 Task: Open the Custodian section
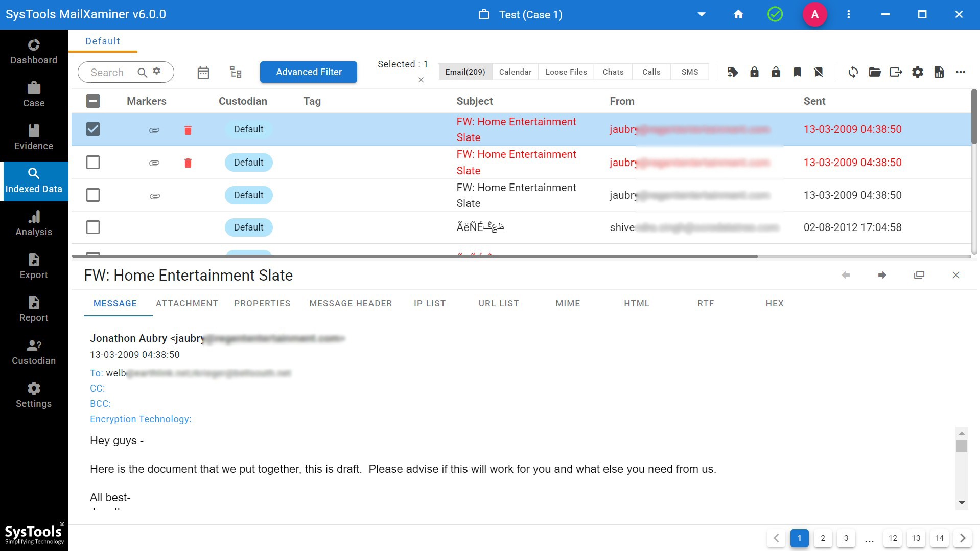(x=34, y=353)
